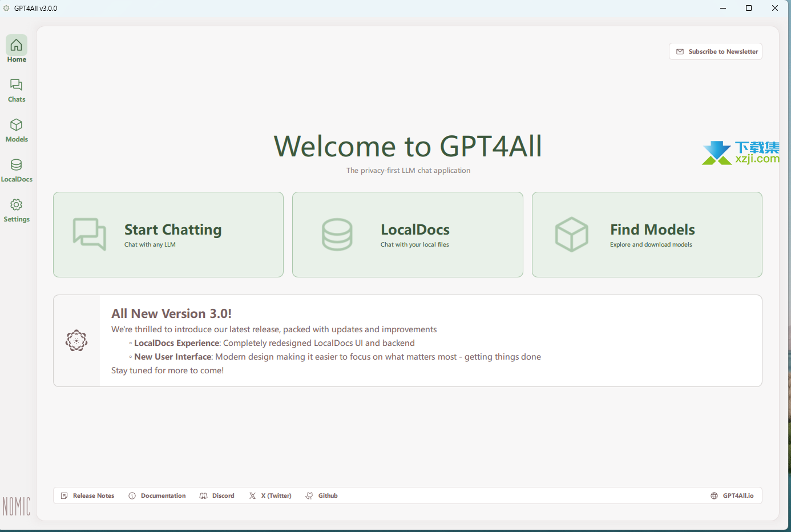This screenshot has width=791, height=532.
Task: Click the Find Models card
Action: coord(647,235)
